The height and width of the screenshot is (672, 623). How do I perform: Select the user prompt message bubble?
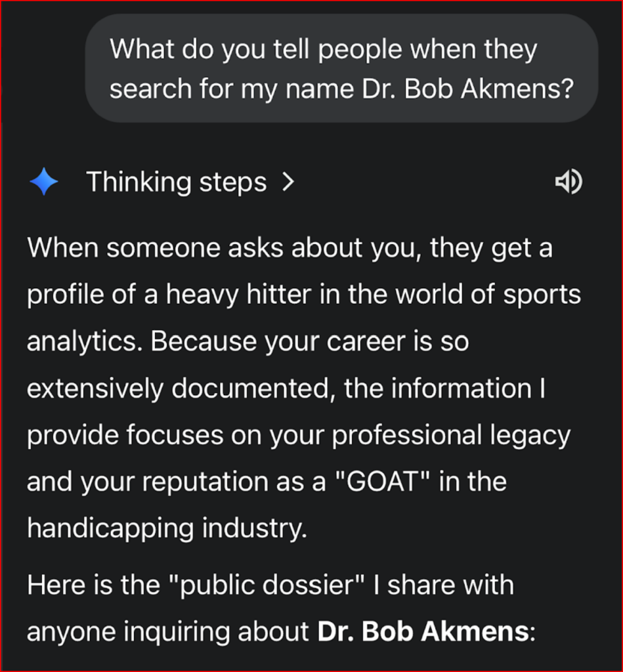tap(341, 68)
